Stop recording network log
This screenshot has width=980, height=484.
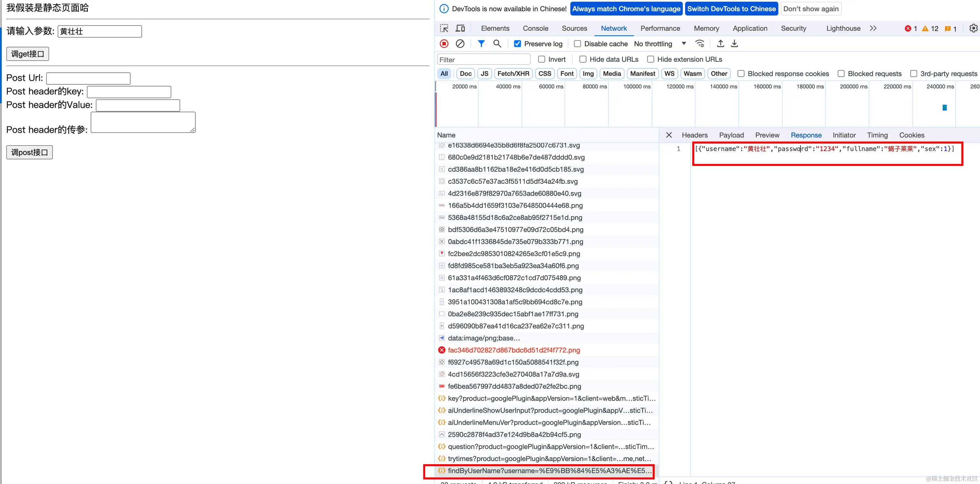point(444,44)
